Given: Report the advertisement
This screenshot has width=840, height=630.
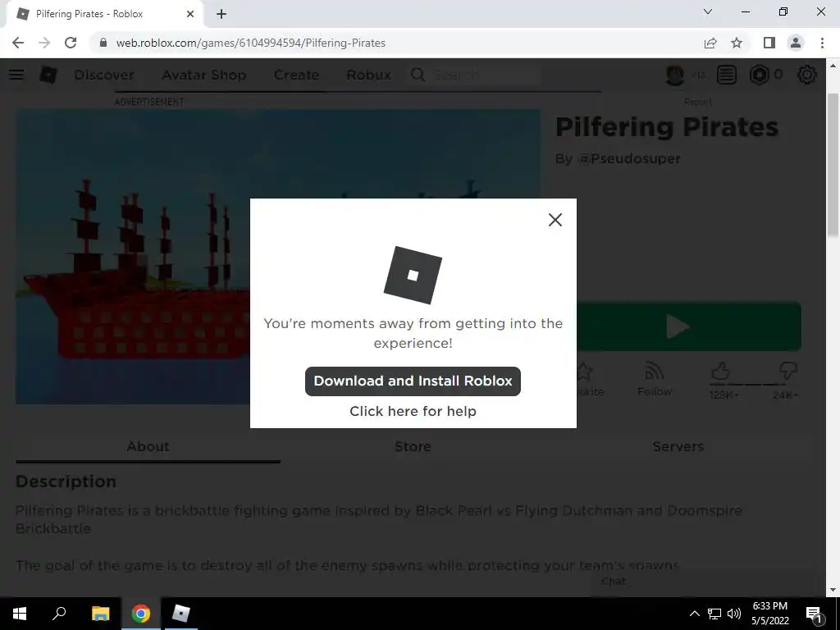Looking at the screenshot, I should pyautogui.click(x=698, y=102).
